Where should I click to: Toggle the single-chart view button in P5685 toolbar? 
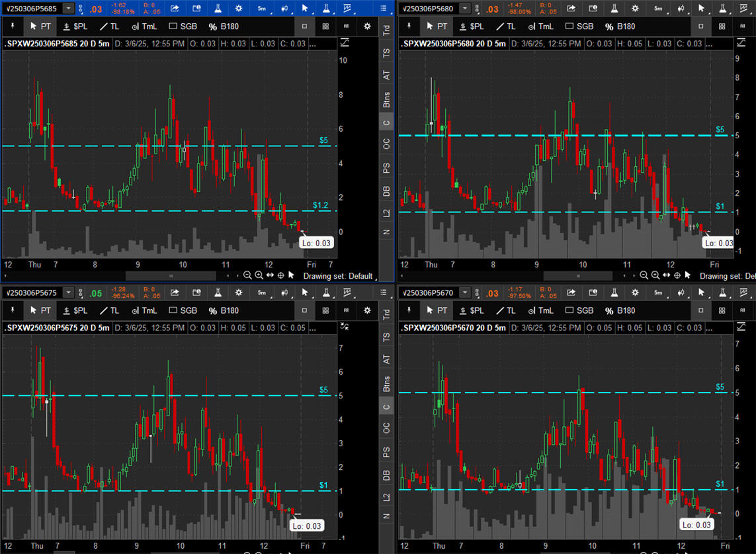[304, 26]
